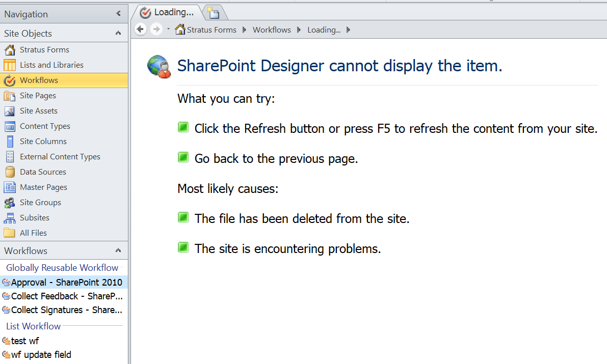
Task: Click the Master Pages icon
Action: (10, 187)
